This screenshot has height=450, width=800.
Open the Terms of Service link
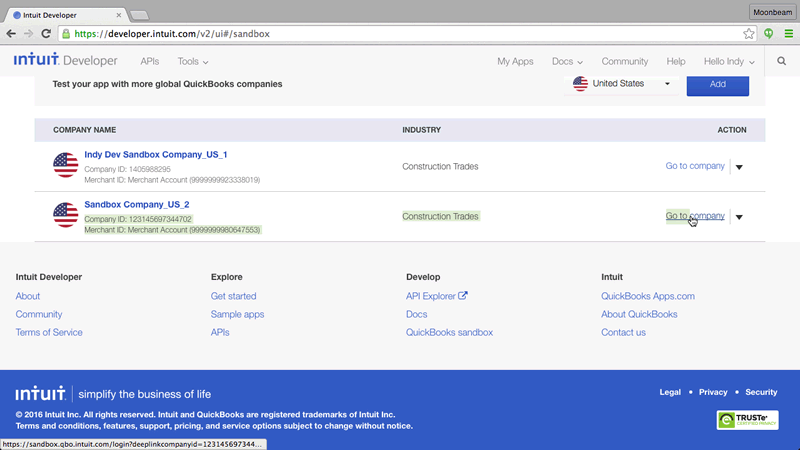click(x=49, y=332)
